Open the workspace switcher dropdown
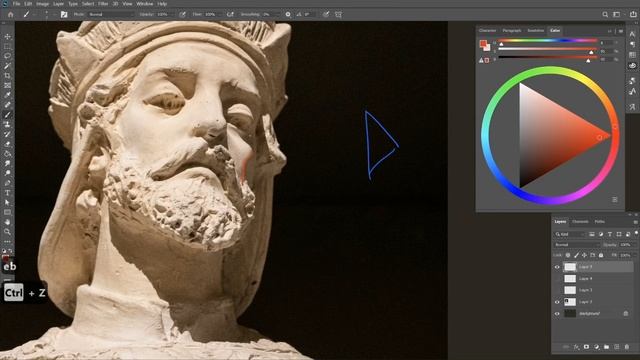The image size is (640, 360). 618,15
